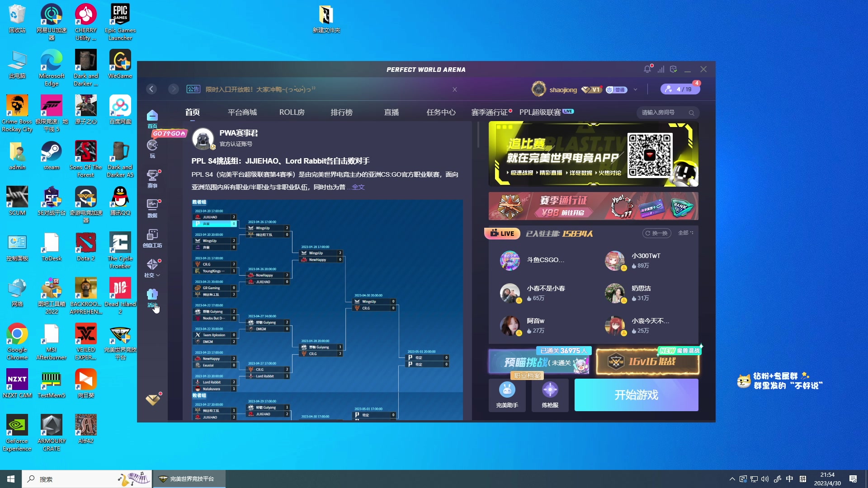Switch to the 平台商城 tab

242,112
